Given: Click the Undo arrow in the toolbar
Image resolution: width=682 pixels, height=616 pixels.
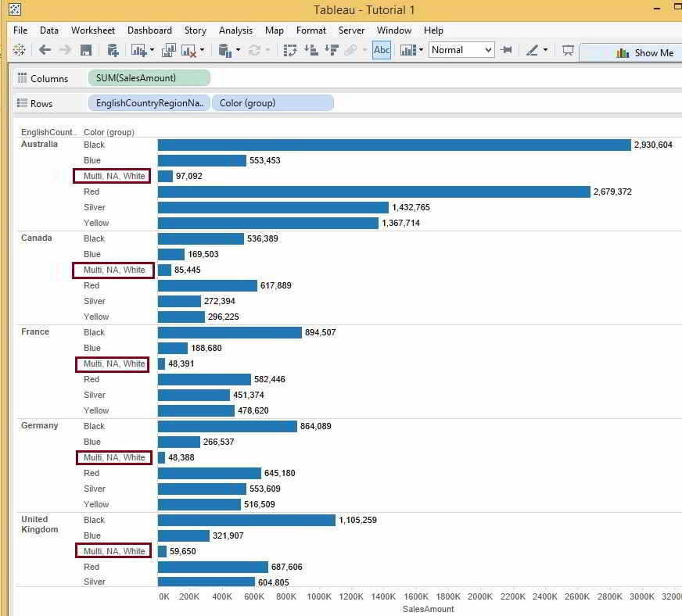Looking at the screenshot, I should 44,52.
